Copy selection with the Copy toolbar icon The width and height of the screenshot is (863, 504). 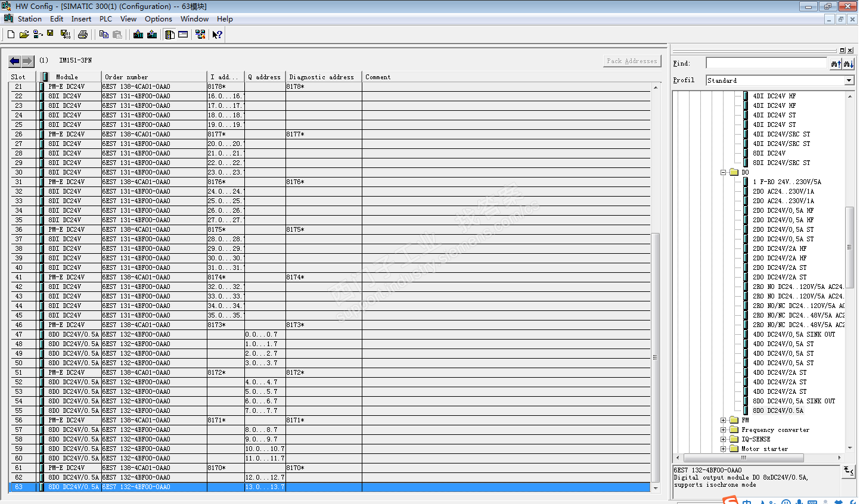pyautogui.click(x=104, y=35)
